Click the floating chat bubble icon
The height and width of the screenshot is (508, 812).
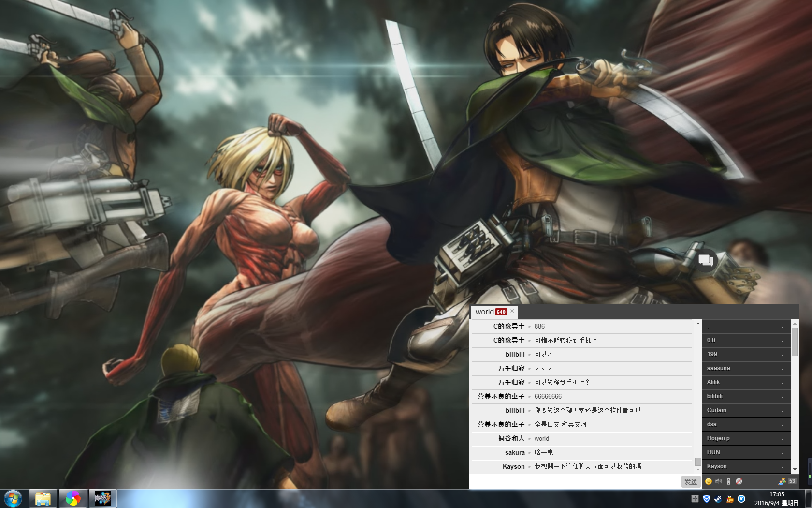[x=706, y=260]
